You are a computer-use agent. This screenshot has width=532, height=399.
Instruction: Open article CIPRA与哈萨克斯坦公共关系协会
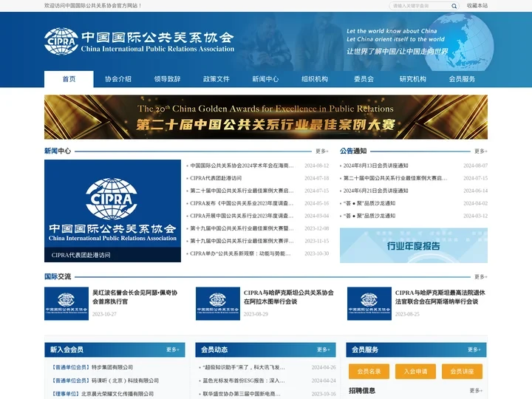(289, 297)
